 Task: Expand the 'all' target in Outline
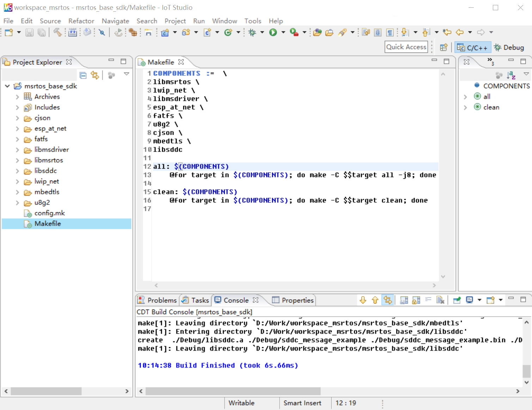tap(465, 97)
